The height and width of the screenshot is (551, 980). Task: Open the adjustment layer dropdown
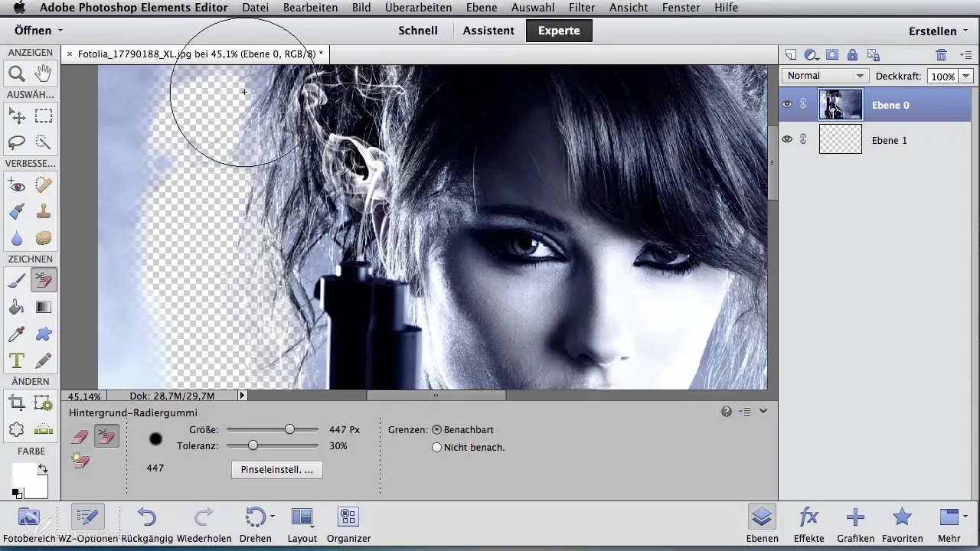(812, 54)
